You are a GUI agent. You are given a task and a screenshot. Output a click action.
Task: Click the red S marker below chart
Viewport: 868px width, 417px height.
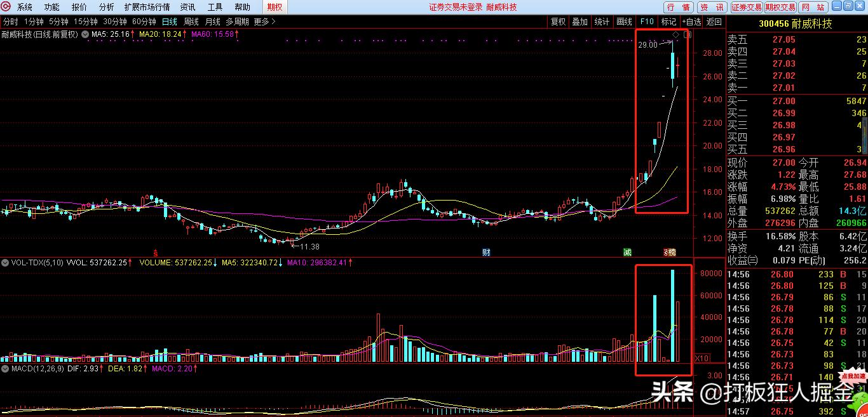156,252
